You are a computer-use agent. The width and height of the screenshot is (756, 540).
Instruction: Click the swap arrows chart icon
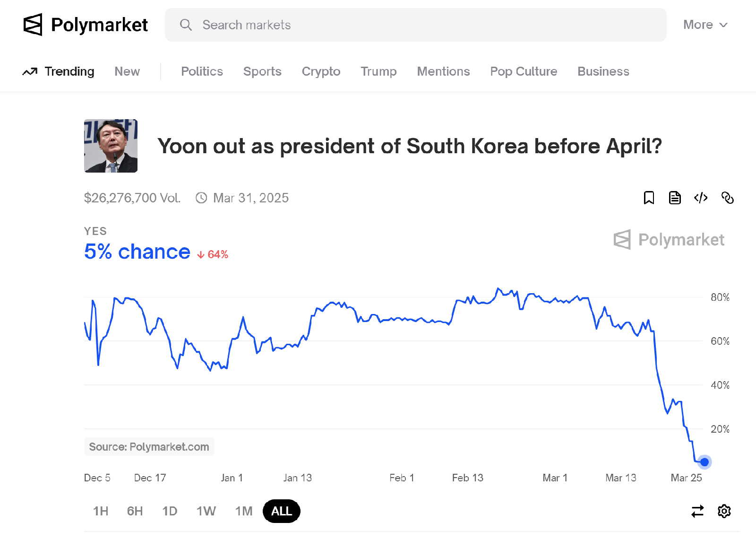(x=697, y=511)
